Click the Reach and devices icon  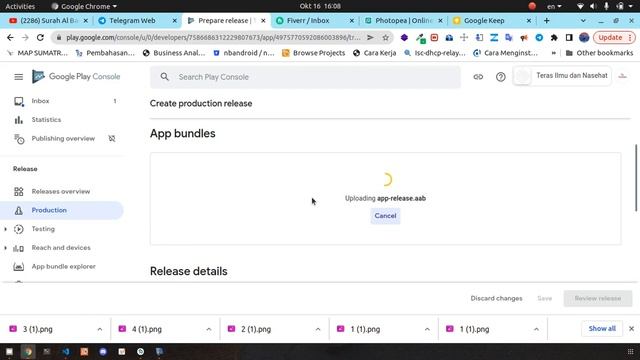click(x=18, y=248)
